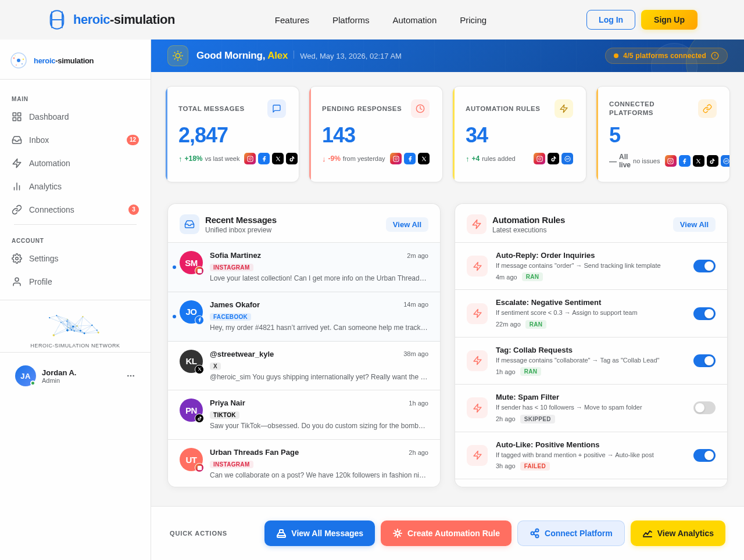This screenshot has height=560, width=744.
Task: Click the icon beside Tag: Collab Requests rule
Action: (477, 361)
